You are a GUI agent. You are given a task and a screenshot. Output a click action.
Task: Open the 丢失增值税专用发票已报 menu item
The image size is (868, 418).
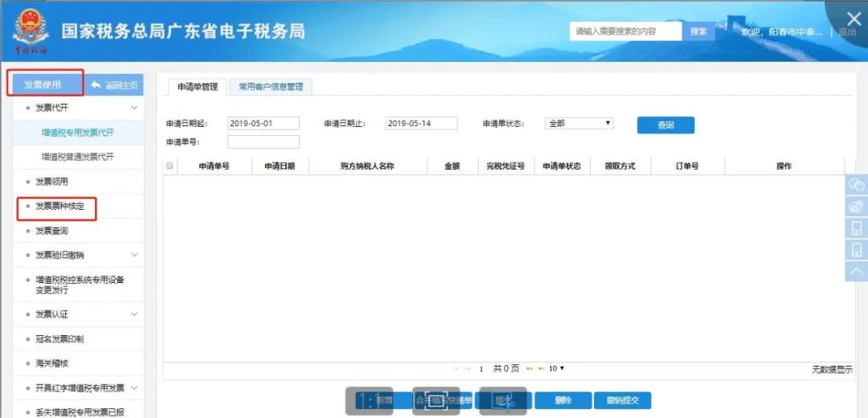(78, 411)
